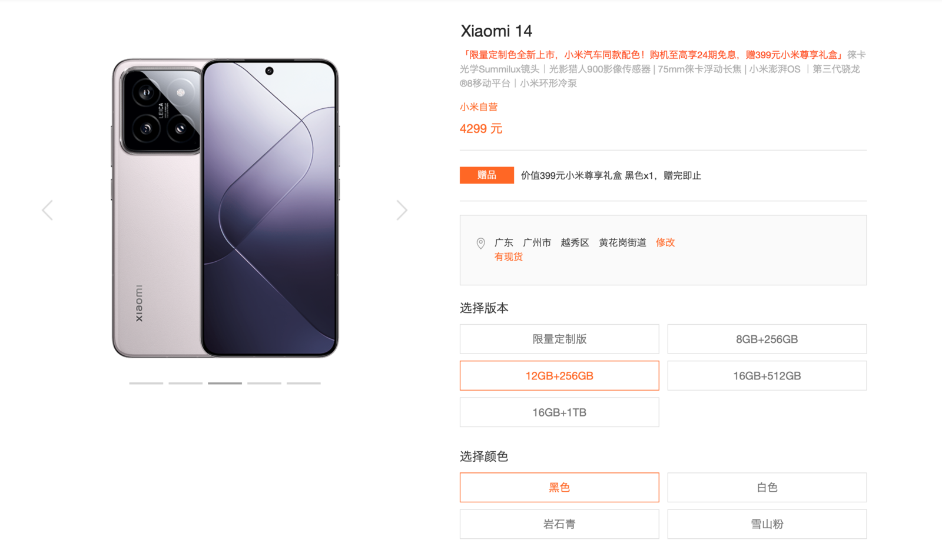
Task: Jump to the fifth carousel indicator
Action: point(304,383)
